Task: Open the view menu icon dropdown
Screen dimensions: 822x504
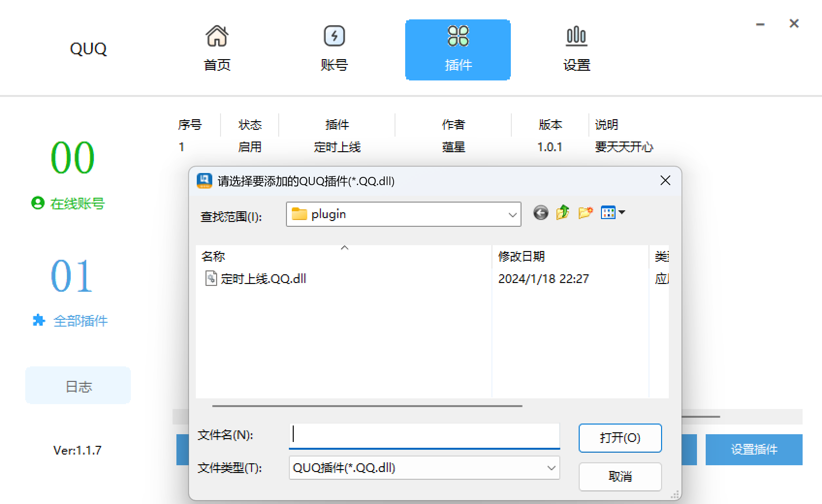Action: click(613, 213)
